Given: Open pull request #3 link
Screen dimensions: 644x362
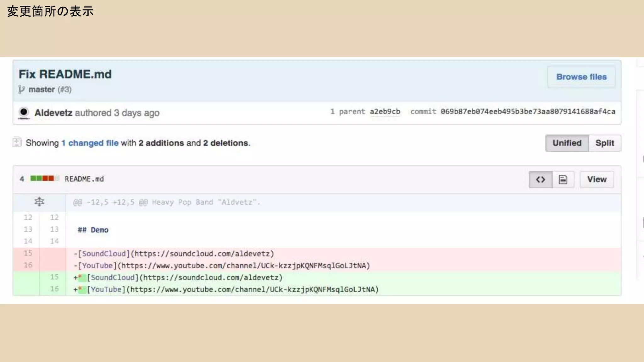Looking at the screenshot, I should click(64, 90).
